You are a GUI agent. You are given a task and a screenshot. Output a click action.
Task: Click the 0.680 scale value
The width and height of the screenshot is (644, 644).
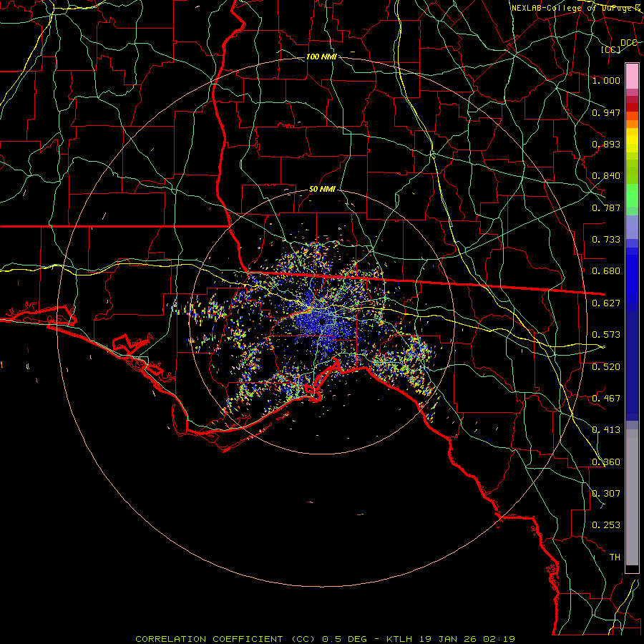pos(606,271)
